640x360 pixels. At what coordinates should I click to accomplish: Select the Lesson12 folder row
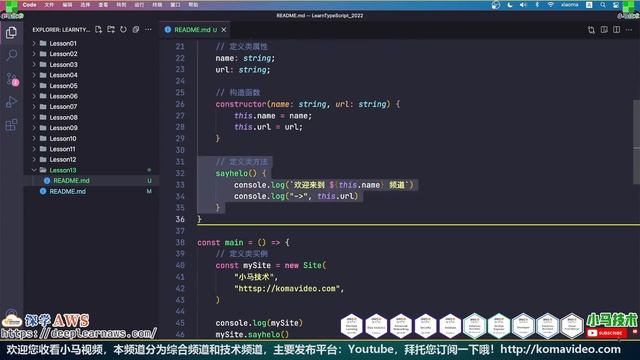point(91,160)
